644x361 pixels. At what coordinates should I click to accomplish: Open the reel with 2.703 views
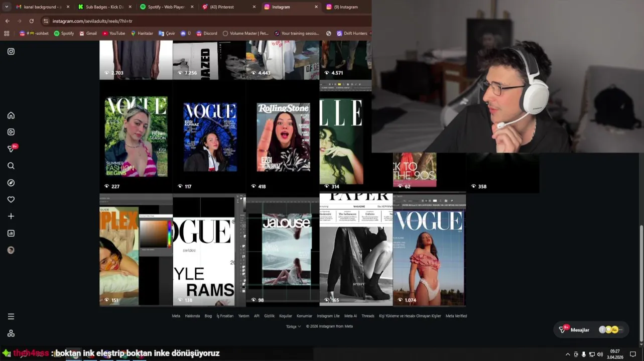pos(136,60)
